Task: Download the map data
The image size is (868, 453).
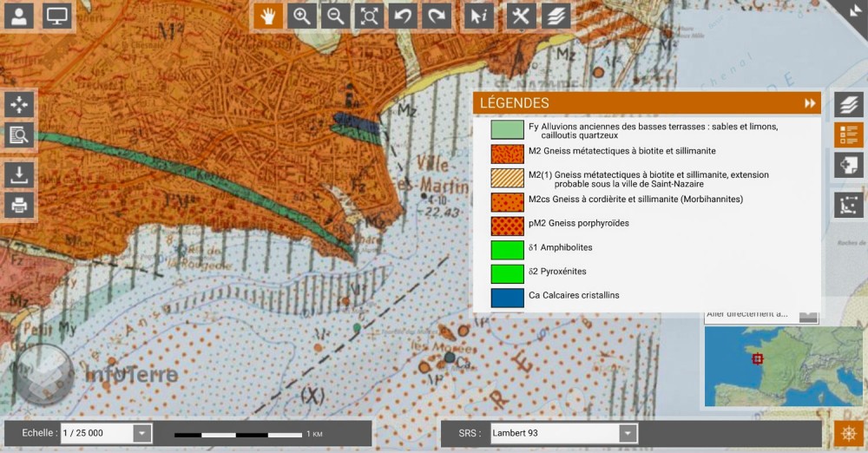Action: [19, 174]
